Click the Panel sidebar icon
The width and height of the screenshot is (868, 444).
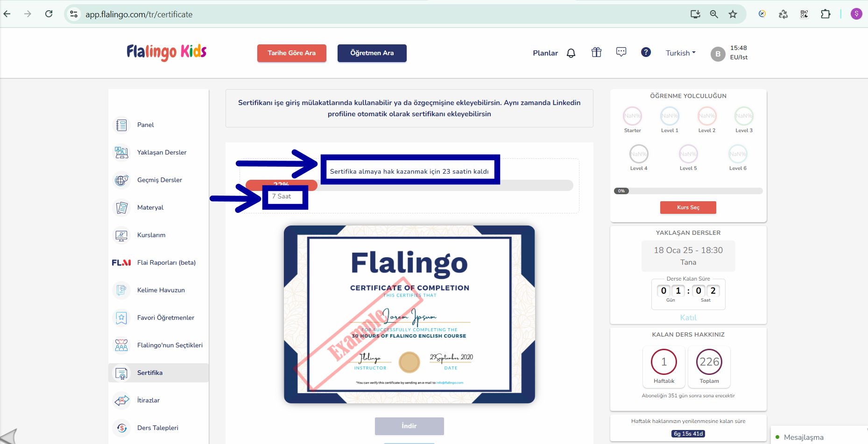[121, 125]
